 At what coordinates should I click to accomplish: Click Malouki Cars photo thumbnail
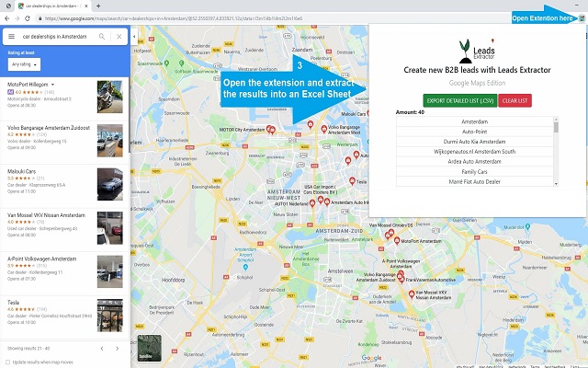110,184
